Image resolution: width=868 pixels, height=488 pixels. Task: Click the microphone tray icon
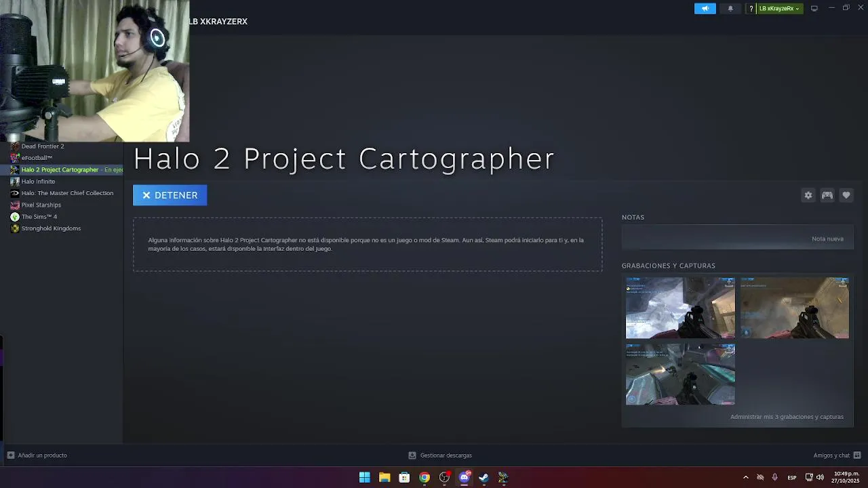(774, 477)
